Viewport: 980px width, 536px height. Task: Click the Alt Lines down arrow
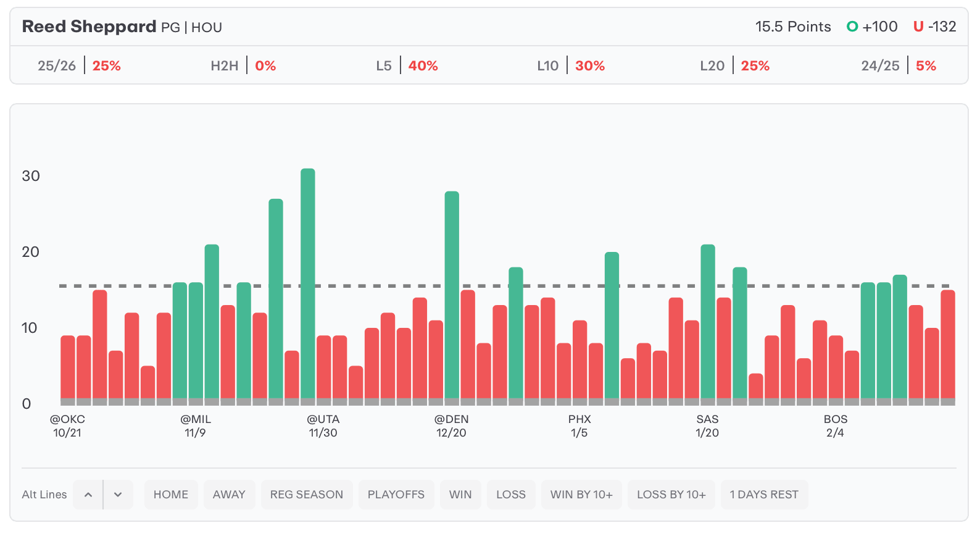(x=118, y=495)
